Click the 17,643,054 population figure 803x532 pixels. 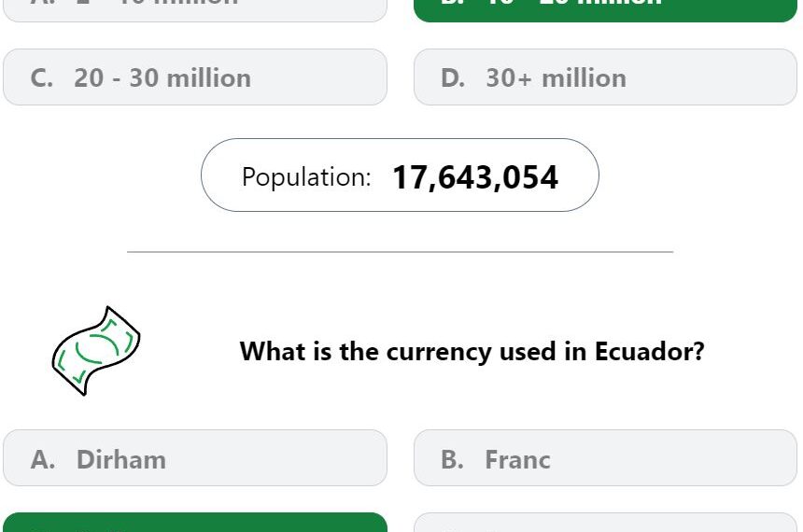(475, 177)
